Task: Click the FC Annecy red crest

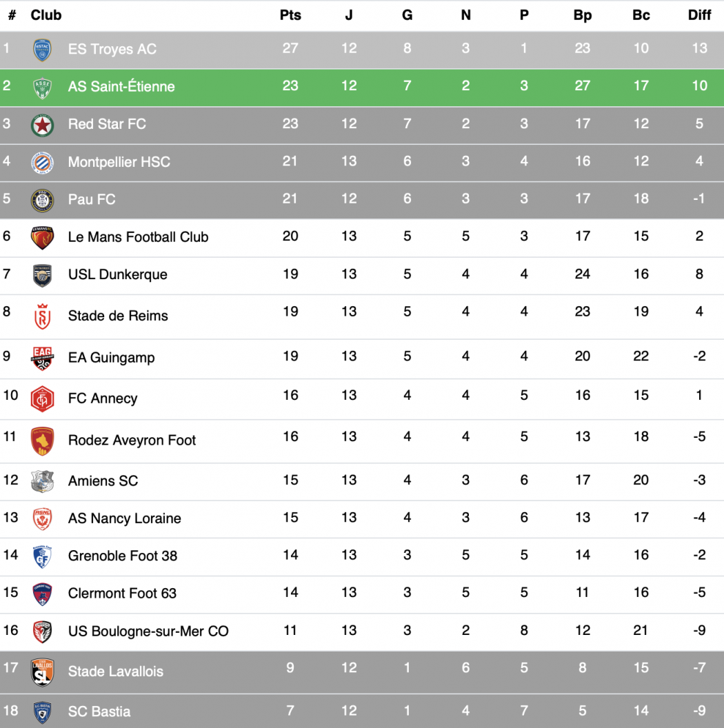Action: pyautogui.click(x=43, y=398)
